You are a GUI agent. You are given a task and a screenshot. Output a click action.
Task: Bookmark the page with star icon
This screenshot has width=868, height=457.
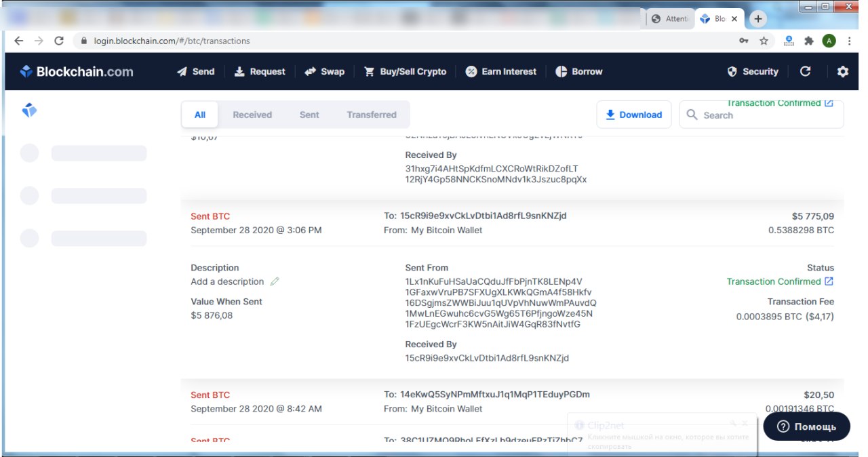click(764, 41)
